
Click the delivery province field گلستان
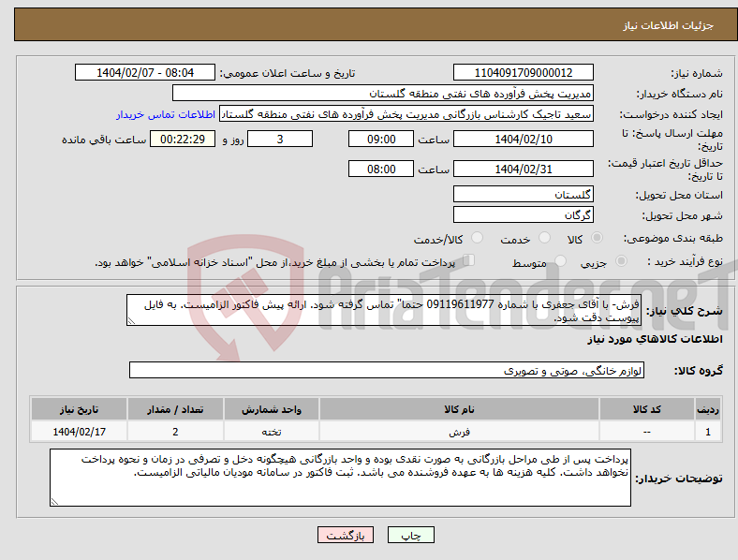click(523, 194)
